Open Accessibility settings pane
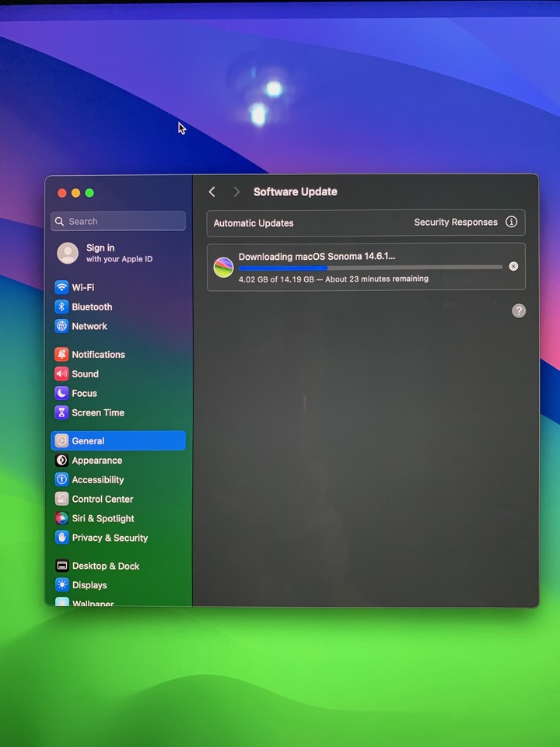The image size is (560, 747). pos(97,479)
